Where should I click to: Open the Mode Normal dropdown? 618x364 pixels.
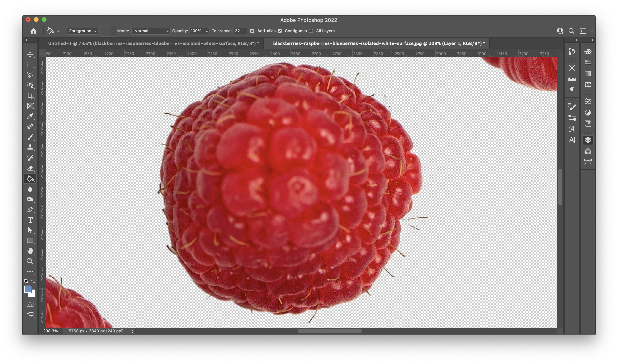coord(151,31)
